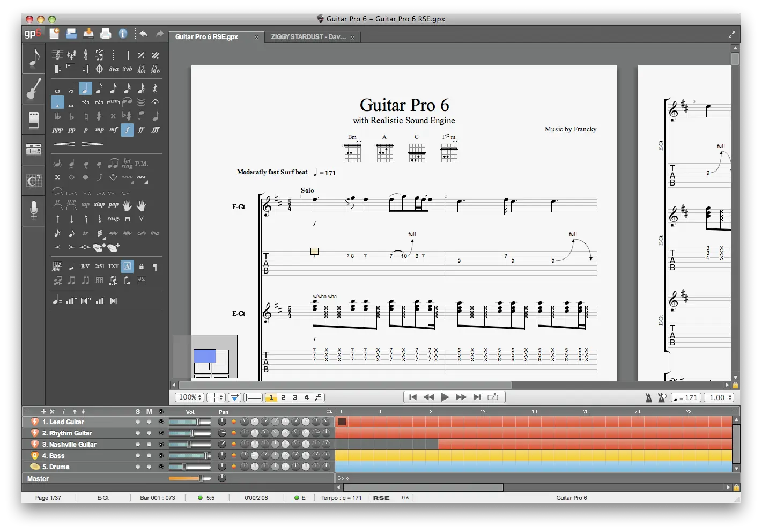This screenshot has width=762, height=532.
Task: Open the microphone lyrics panel tab
Action: [x=33, y=210]
